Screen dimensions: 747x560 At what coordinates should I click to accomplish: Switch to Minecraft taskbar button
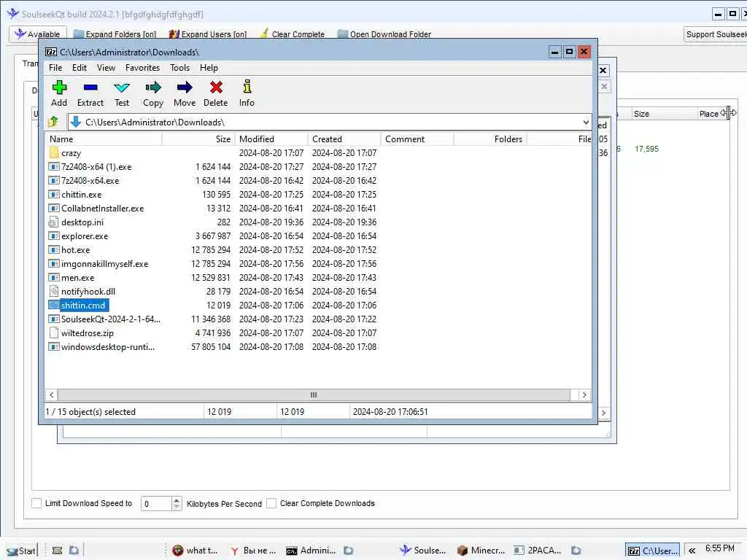tap(481, 551)
